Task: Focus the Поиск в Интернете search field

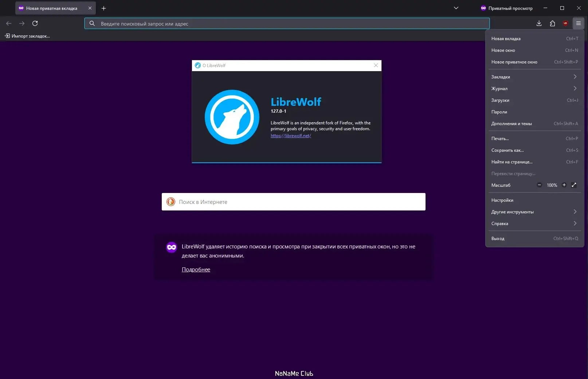Action: click(x=294, y=202)
